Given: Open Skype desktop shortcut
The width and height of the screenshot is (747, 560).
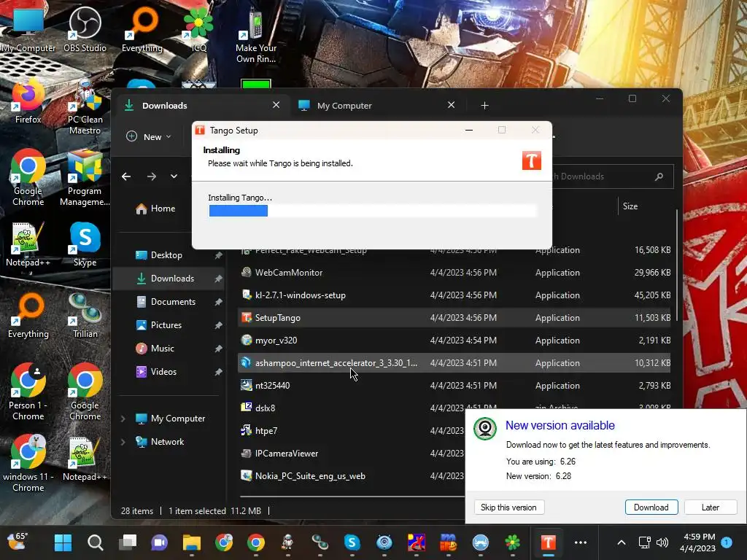Looking at the screenshot, I should [85, 244].
